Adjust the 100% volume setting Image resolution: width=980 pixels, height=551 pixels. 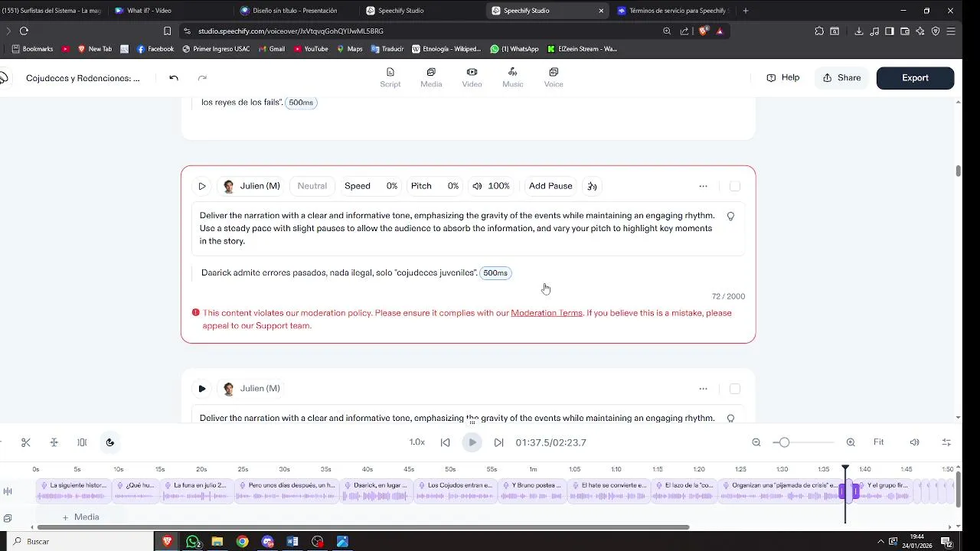[x=491, y=186]
